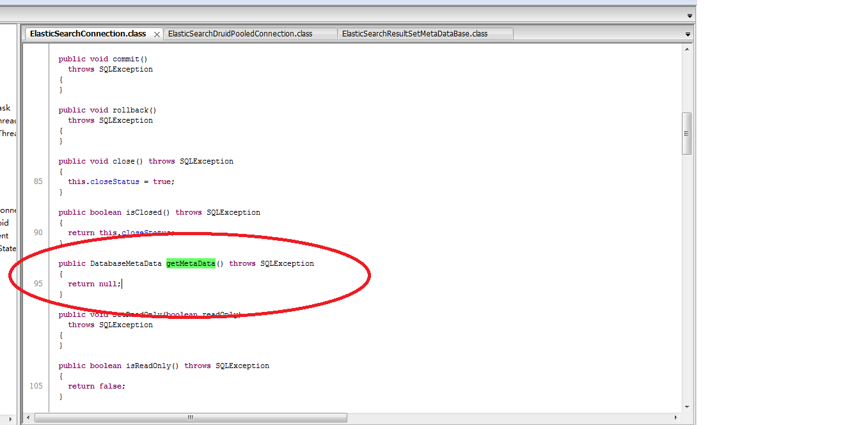Image resolution: width=868 pixels, height=425 pixels.
Task: Click the horizontal scrollbar left arrow
Action: click(x=28, y=417)
